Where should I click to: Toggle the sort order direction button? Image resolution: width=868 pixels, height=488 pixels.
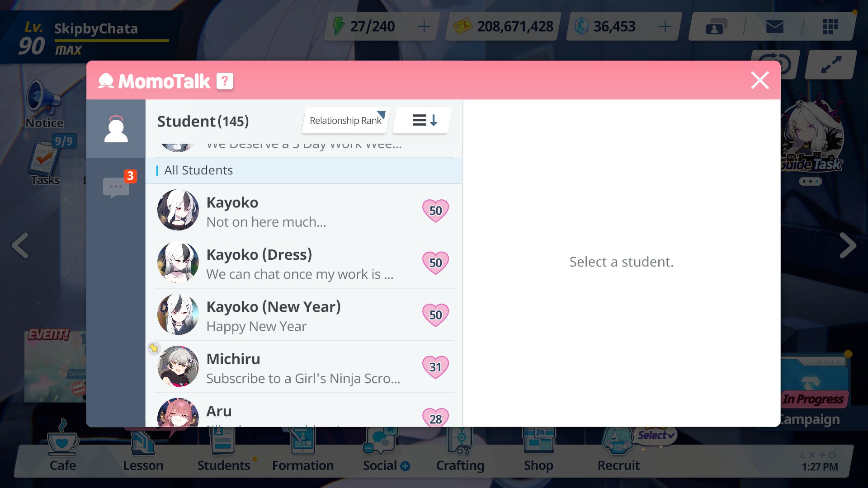click(x=424, y=121)
